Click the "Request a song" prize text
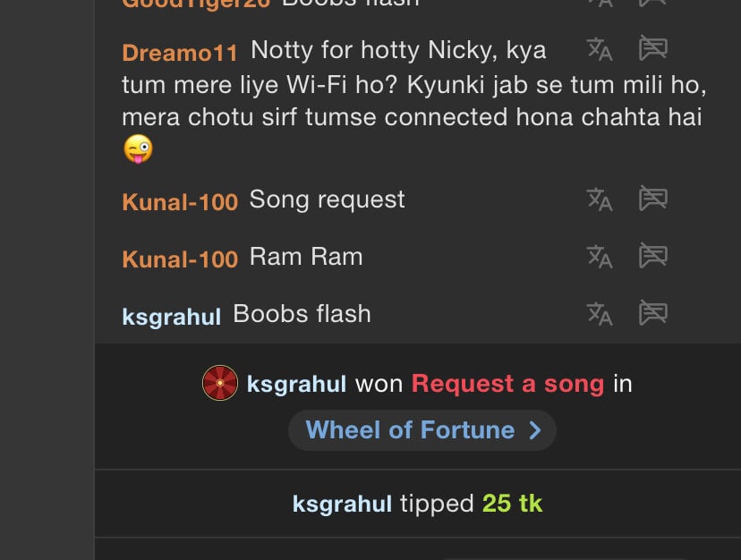 [507, 385]
